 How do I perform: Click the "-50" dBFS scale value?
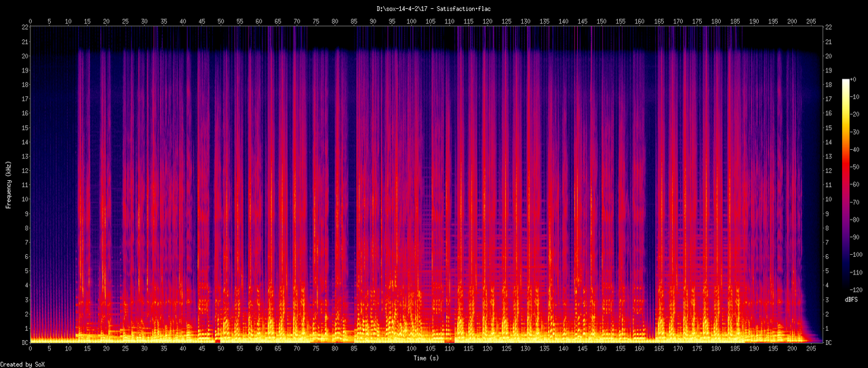tap(854, 167)
